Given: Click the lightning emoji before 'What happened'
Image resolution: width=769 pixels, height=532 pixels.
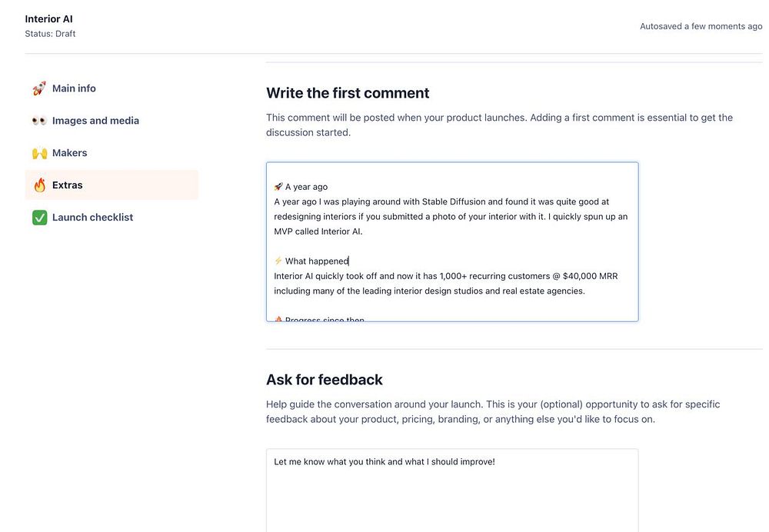Looking at the screenshot, I should pos(278,261).
